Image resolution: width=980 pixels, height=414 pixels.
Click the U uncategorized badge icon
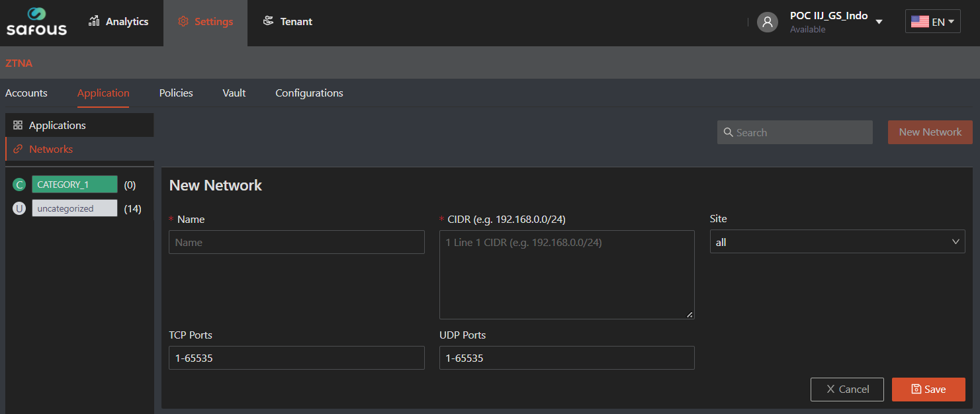point(19,209)
